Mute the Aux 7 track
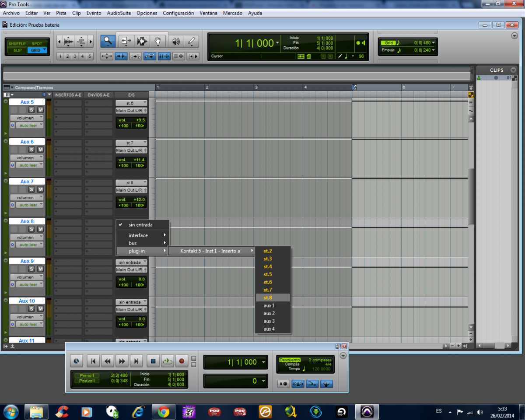525x420 pixels. (x=40, y=189)
